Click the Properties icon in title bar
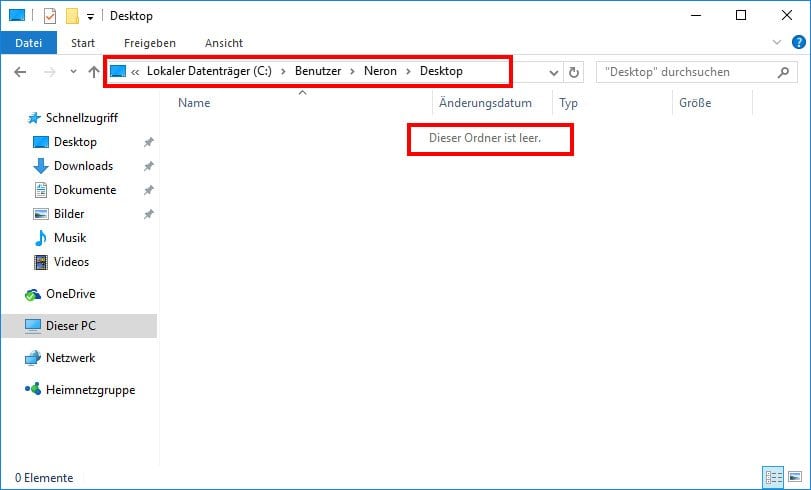 49,15
